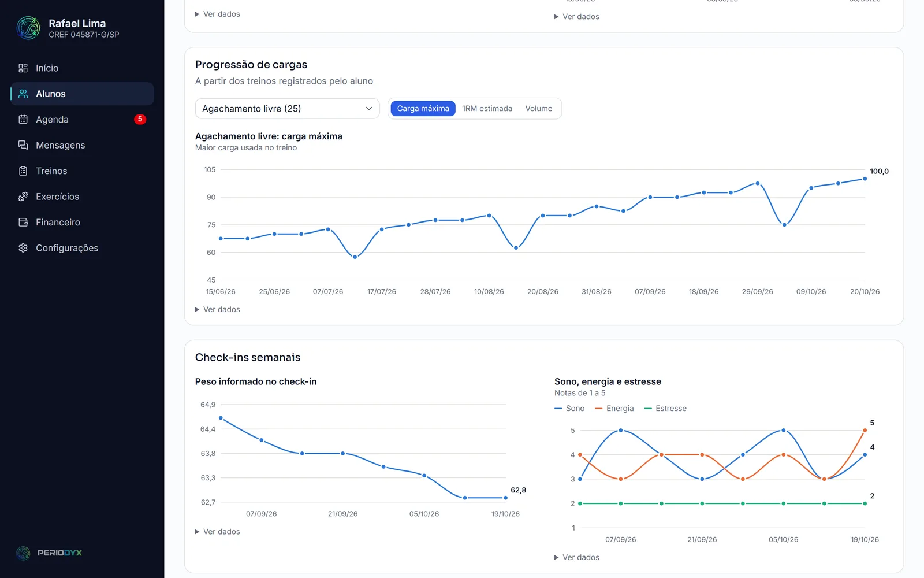Open Configurações page
Screen dimensions: 924x578
pos(82,248)
